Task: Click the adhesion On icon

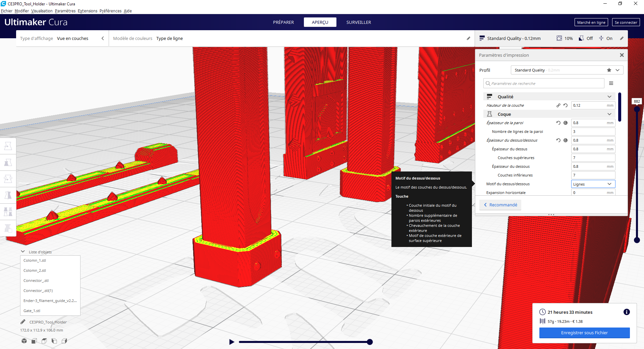Action: click(x=601, y=38)
